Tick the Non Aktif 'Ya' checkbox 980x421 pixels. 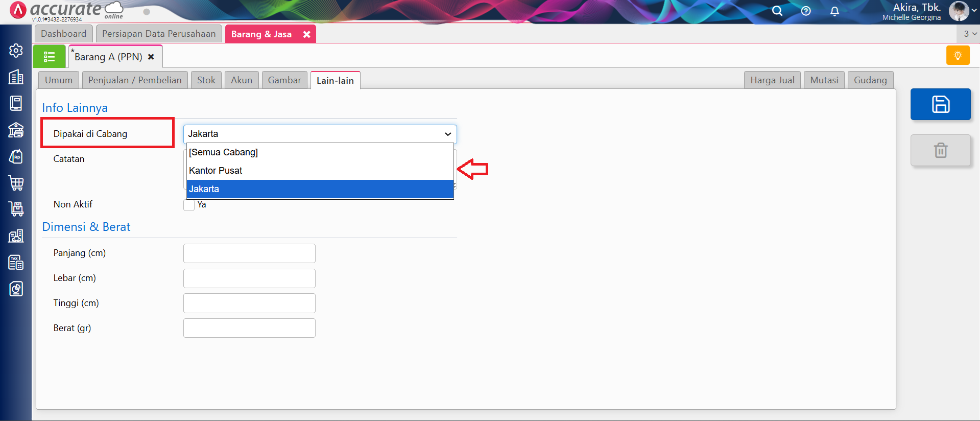(x=189, y=205)
